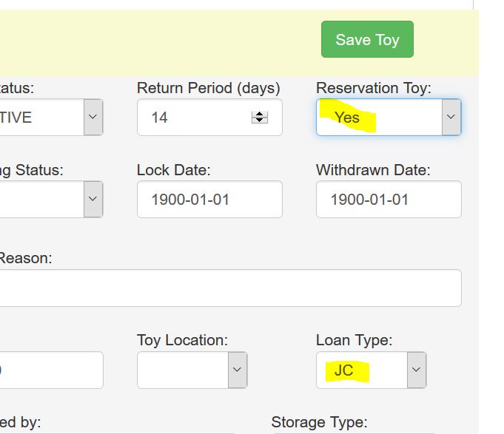Viewport: 504px width, 434px height.
Task: Click the Withdrawn Date label
Action: [373, 170]
